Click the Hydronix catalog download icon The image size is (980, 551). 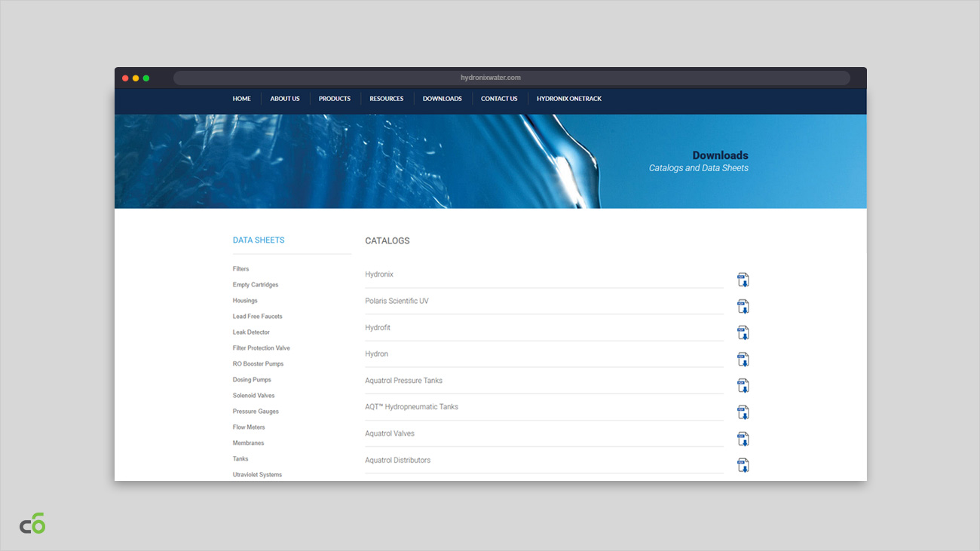tap(743, 280)
